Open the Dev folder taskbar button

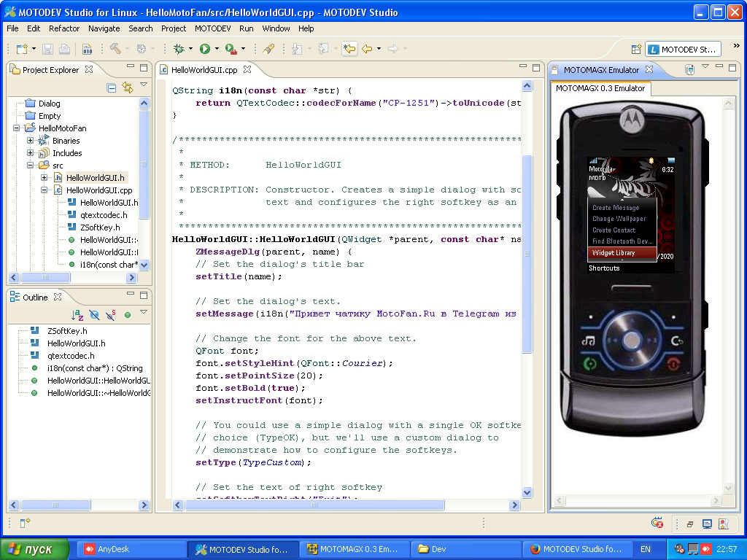pos(465,549)
